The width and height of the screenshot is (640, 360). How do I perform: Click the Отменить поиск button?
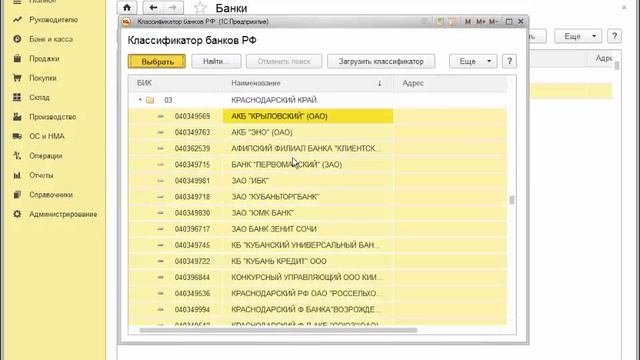coord(284,61)
